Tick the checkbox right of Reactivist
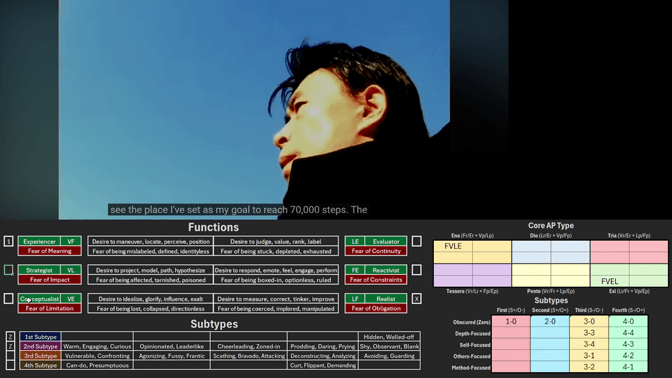Viewport: 672px width, 378px height. [417, 270]
